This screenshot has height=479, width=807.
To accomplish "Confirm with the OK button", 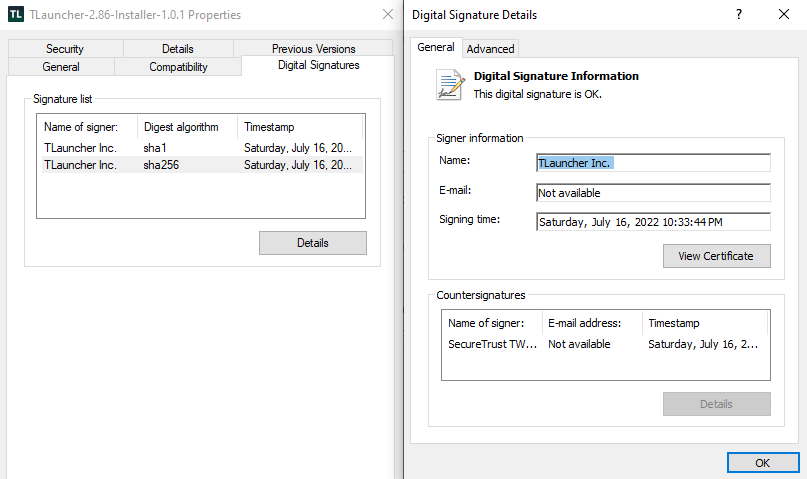I will pos(763,463).
